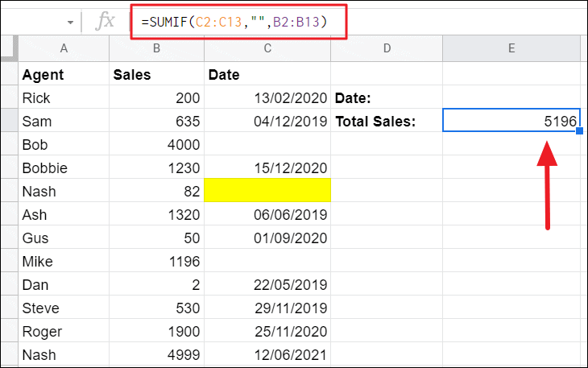Open the name box dropdown arrow
Image resolution: width=588 pixels, height=368 pixels.
(70, 22)
